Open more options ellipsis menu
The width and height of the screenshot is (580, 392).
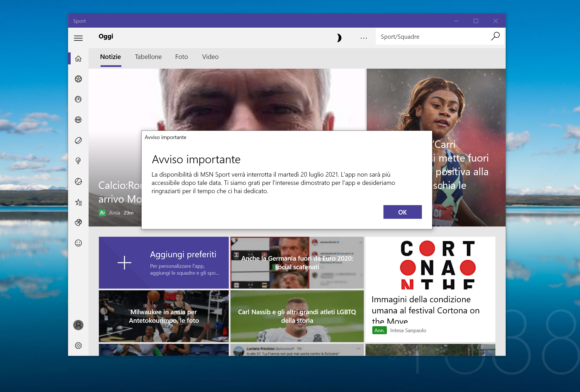[364, 38]
